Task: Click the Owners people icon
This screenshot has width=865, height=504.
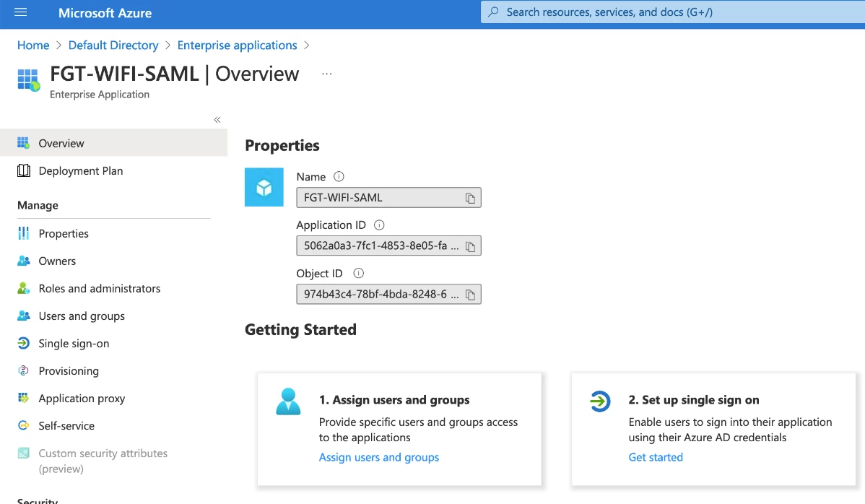Action: point(23,261)
